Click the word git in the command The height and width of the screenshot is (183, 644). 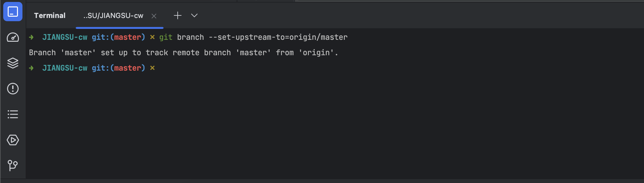(166, 37)
